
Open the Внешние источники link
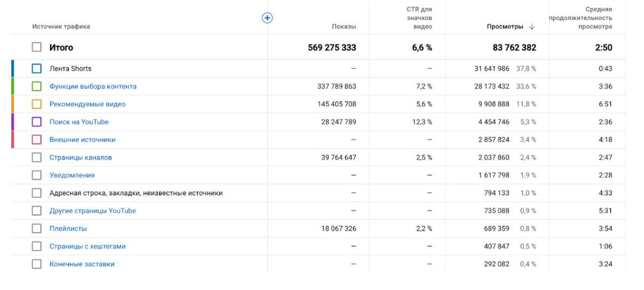[82, 139]
